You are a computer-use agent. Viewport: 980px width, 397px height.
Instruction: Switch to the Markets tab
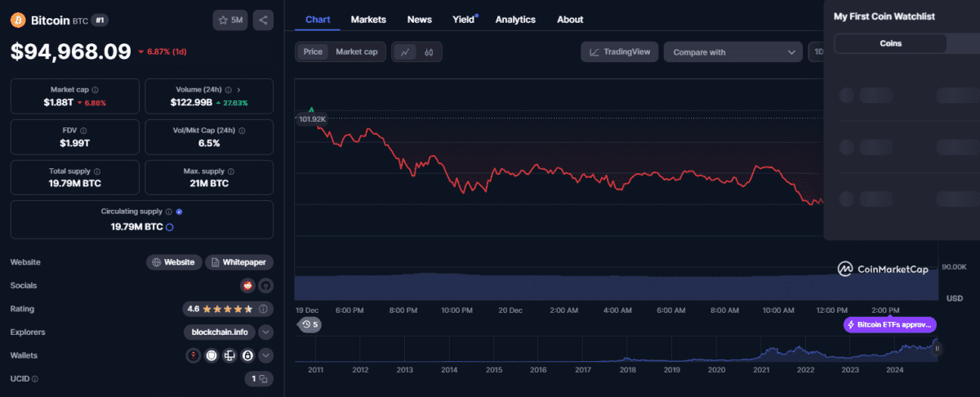368,20
